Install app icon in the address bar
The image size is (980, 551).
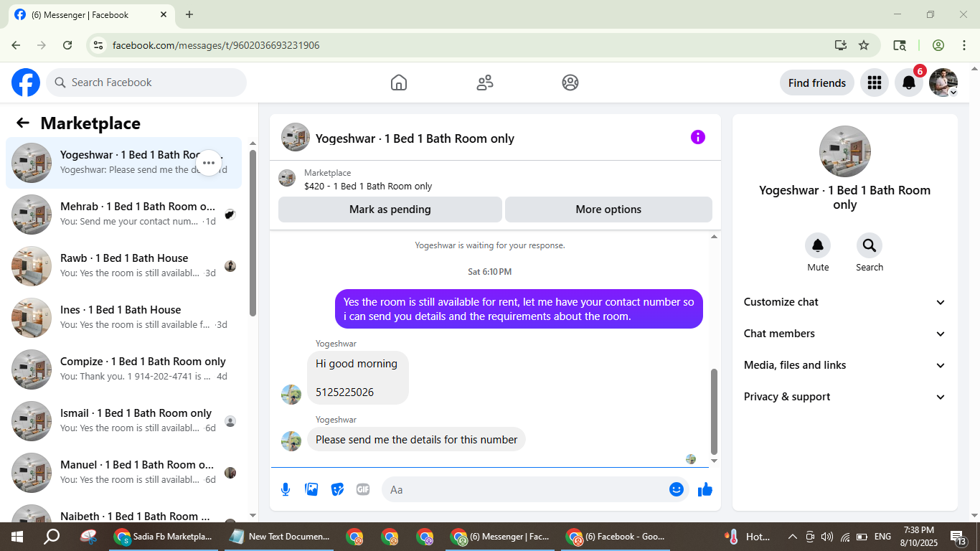pos(841,45)
